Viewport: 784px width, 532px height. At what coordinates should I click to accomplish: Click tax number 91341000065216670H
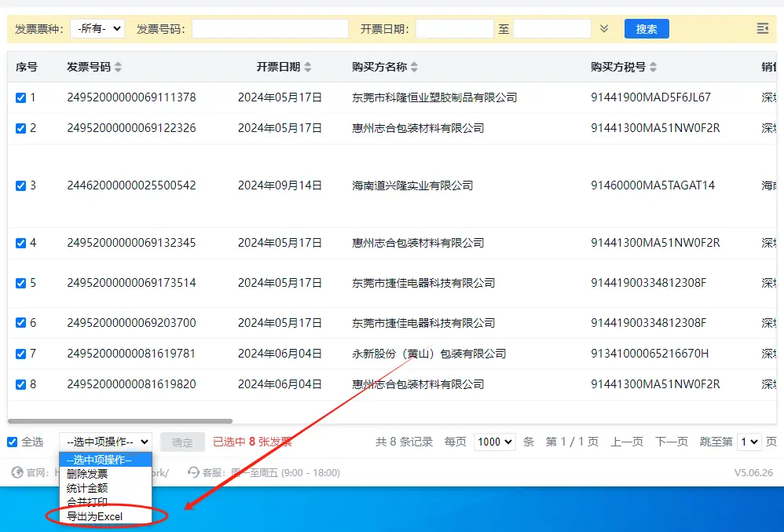650,354
